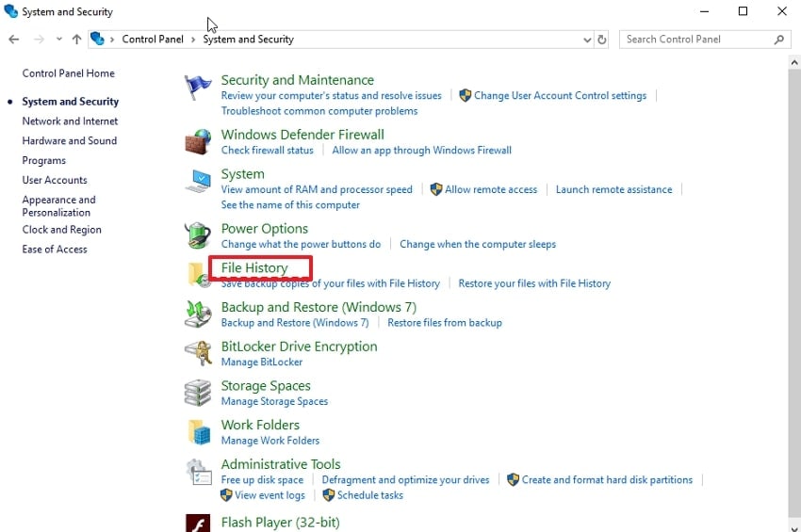Open Network and Internet category
Viewport: 801px width, 532px height.
pyautogui.click(x=70, y=121)
